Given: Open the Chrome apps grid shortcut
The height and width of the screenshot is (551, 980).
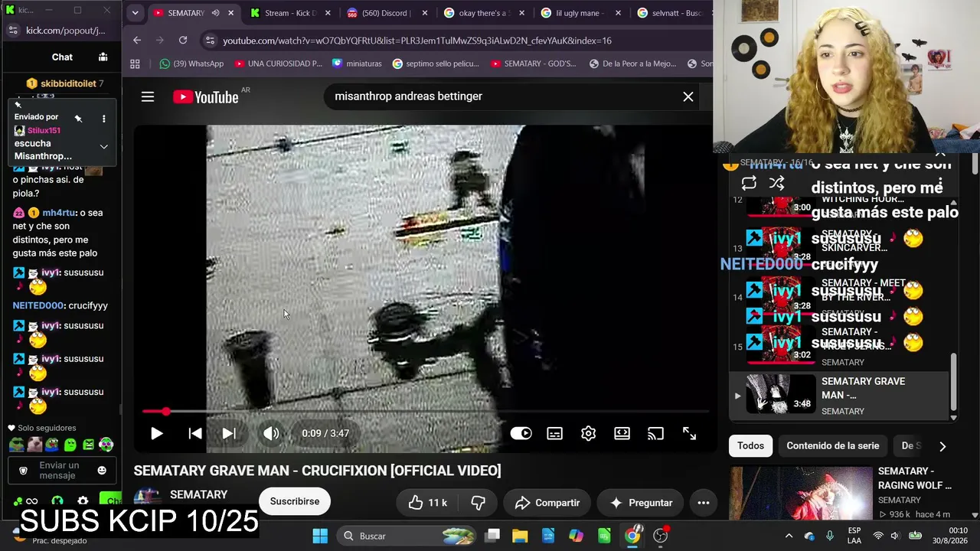Looking at the screenshot, I should point(135,64).
